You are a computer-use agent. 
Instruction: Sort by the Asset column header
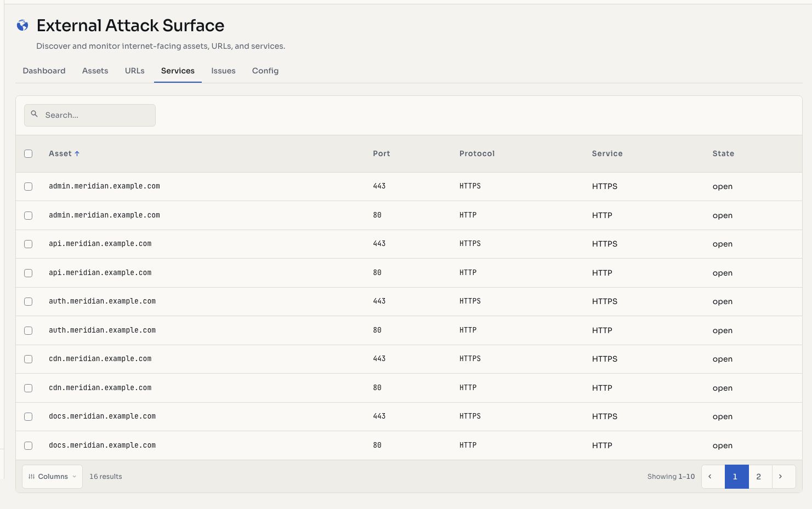pos(60,153)
